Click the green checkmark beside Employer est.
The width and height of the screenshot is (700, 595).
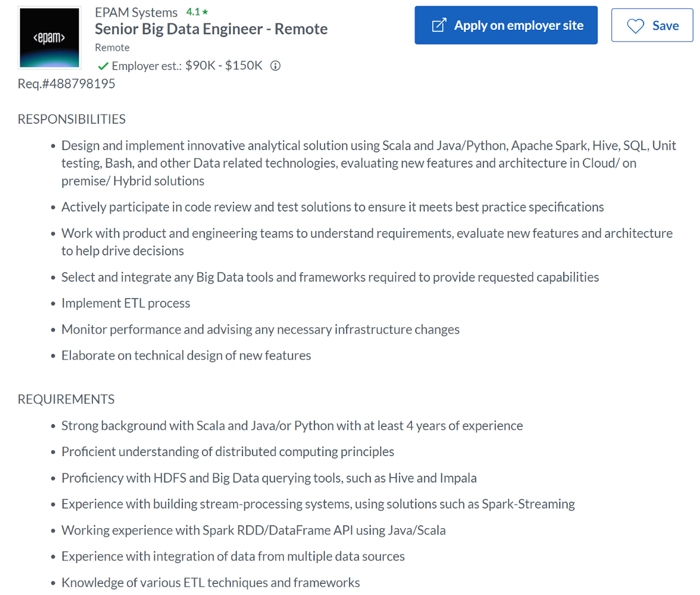(103, 65)
